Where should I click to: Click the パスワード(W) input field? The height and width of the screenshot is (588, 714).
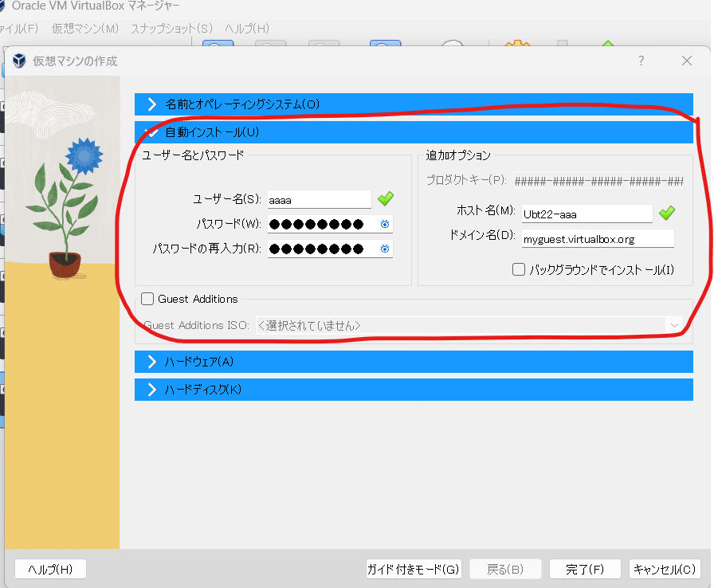click(x=330, y=224)
